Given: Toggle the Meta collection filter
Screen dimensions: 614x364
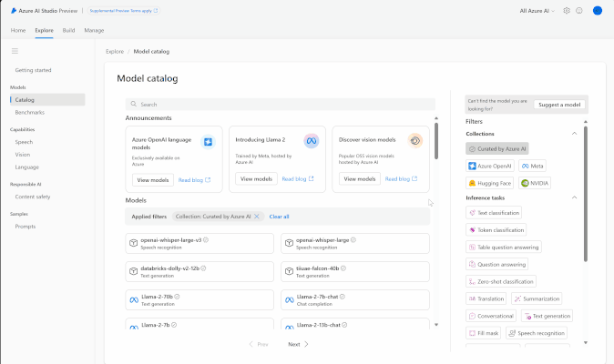Looking at the screenshot, I should tap(532, 166).
